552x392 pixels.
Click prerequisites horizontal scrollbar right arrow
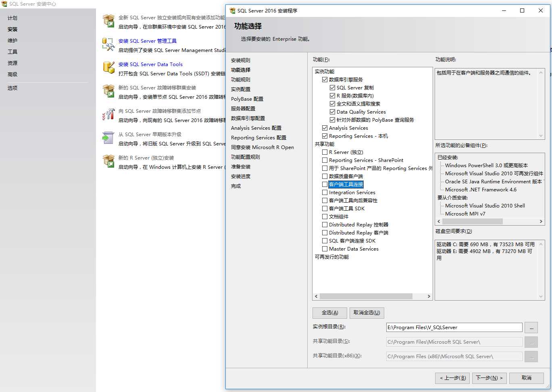point(541,221)
